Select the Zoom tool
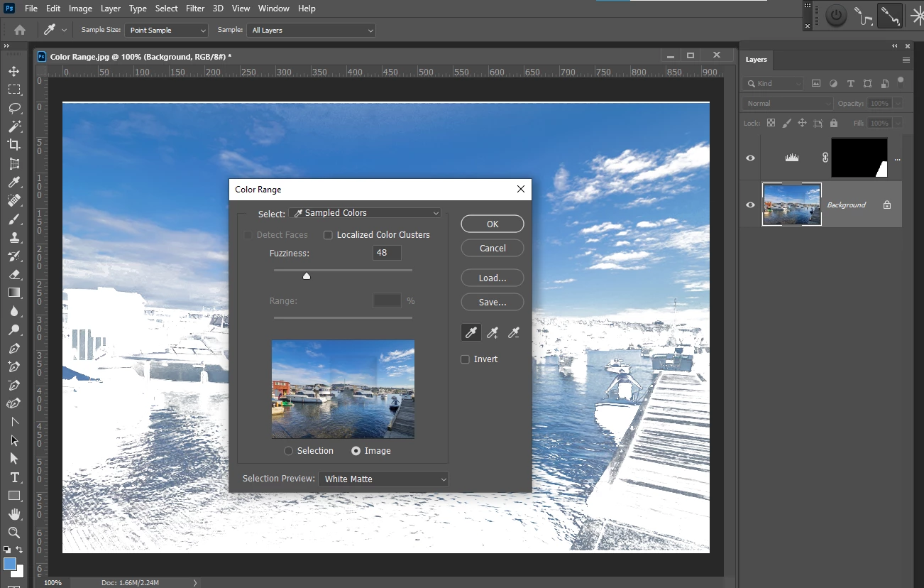 pos(14,533)
